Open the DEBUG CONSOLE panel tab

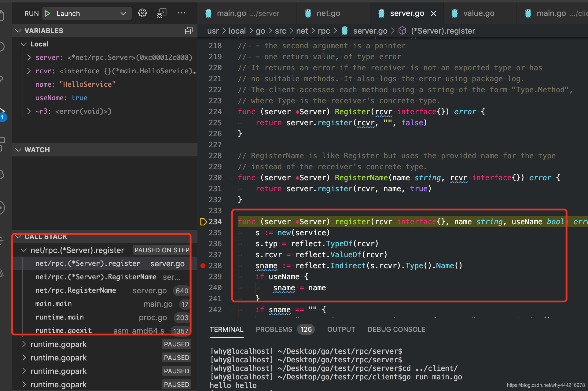pos(396,329)
